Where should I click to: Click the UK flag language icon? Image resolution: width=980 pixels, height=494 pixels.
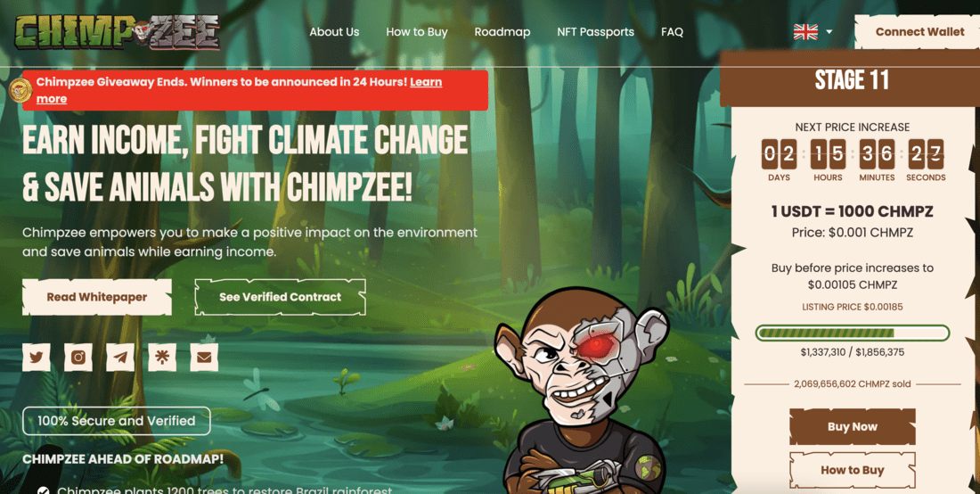[x=805, y=32]
